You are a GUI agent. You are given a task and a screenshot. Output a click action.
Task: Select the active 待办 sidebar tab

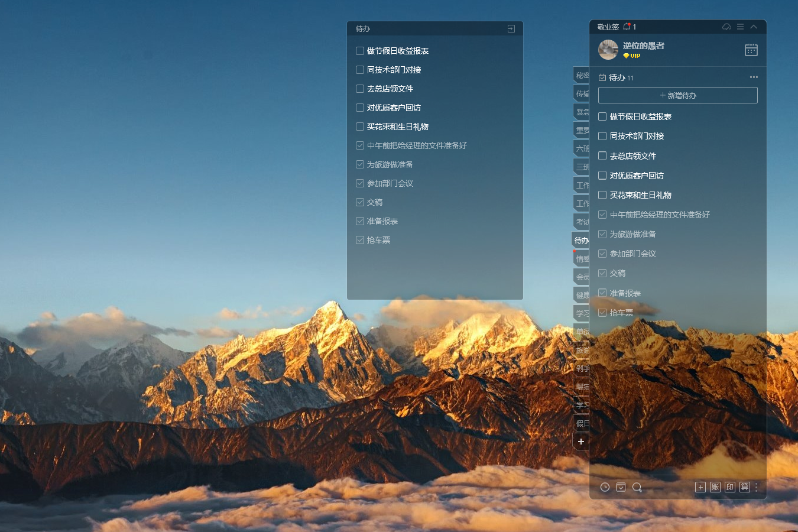(581, 240)
